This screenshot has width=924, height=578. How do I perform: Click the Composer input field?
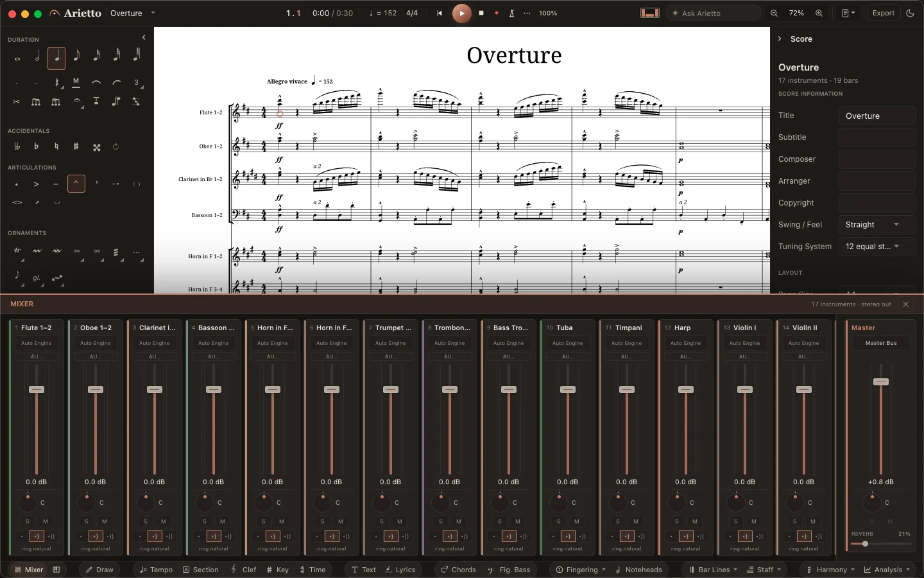click(x=877, y=159)
